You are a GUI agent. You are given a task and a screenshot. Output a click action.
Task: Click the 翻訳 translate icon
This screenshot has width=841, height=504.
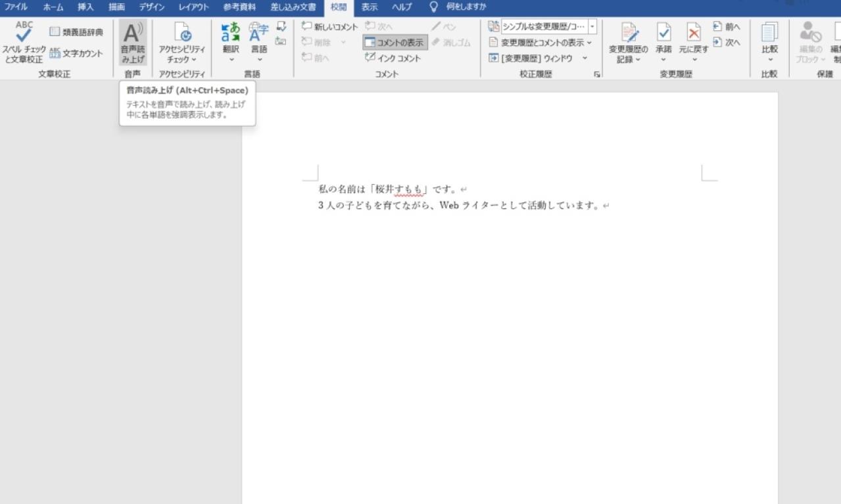coord(231,32)
